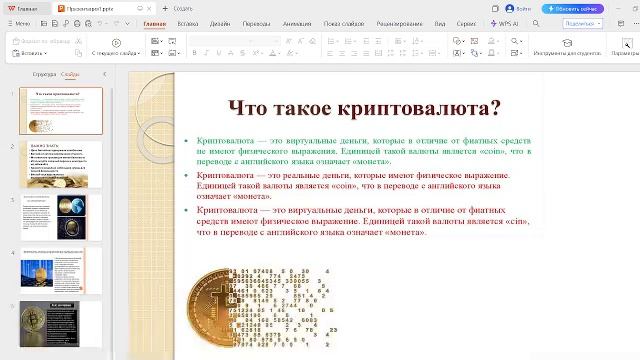Click the slide title 'Что такое криптовалюта?'
The height and width of the screenshot is (360, 640).
click(x=364, y=108)
